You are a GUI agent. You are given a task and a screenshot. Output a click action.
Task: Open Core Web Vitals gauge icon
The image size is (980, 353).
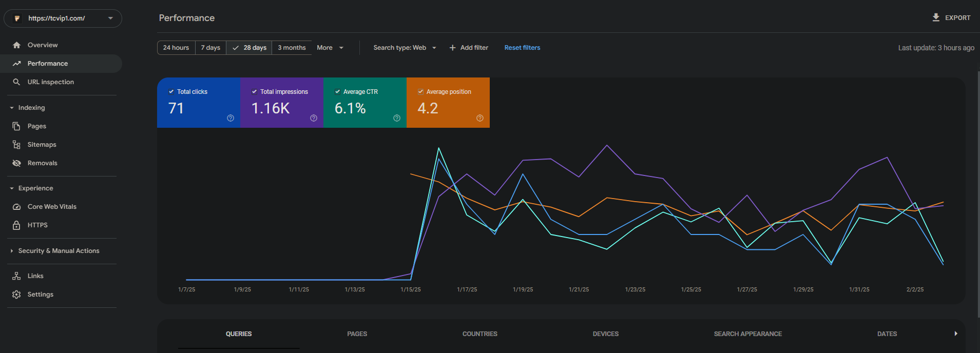(16, 207)
